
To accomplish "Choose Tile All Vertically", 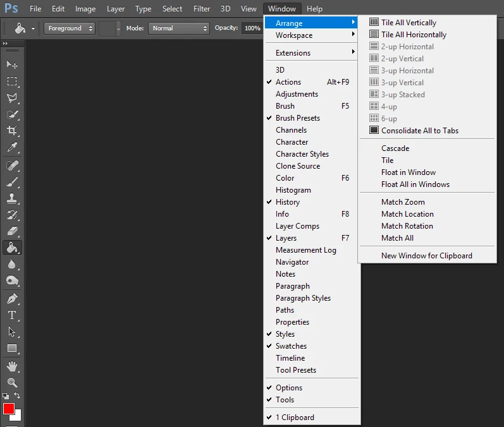I will (x=427, y=23).
